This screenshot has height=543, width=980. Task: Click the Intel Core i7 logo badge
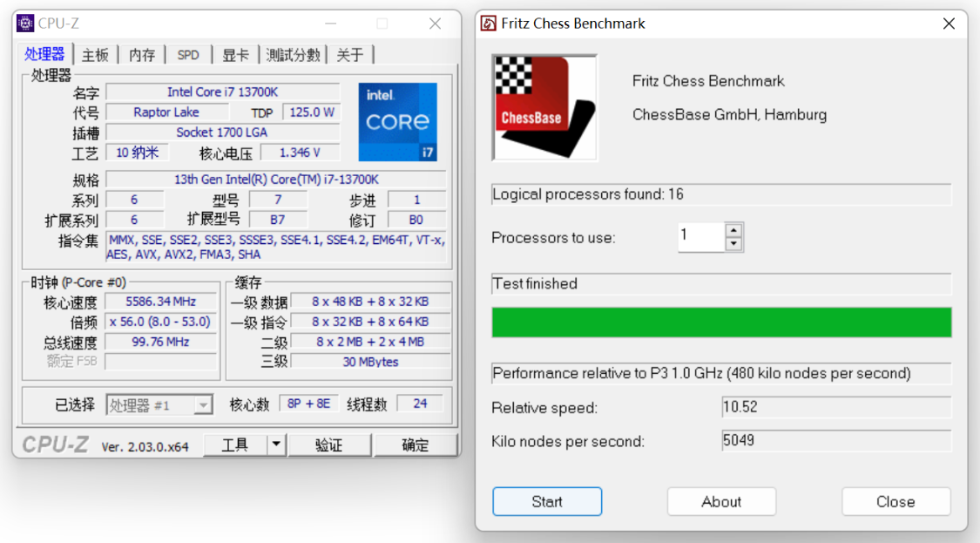[397, 122]
